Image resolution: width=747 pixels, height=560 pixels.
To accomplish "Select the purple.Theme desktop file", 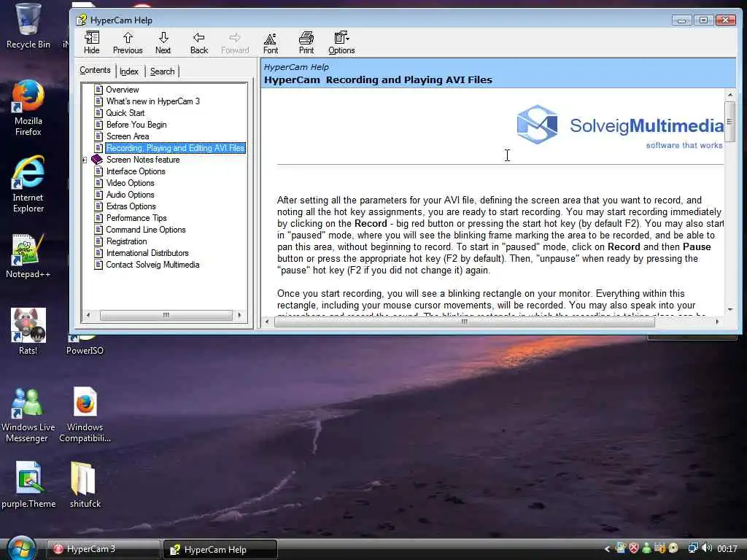I will (28, 485).
